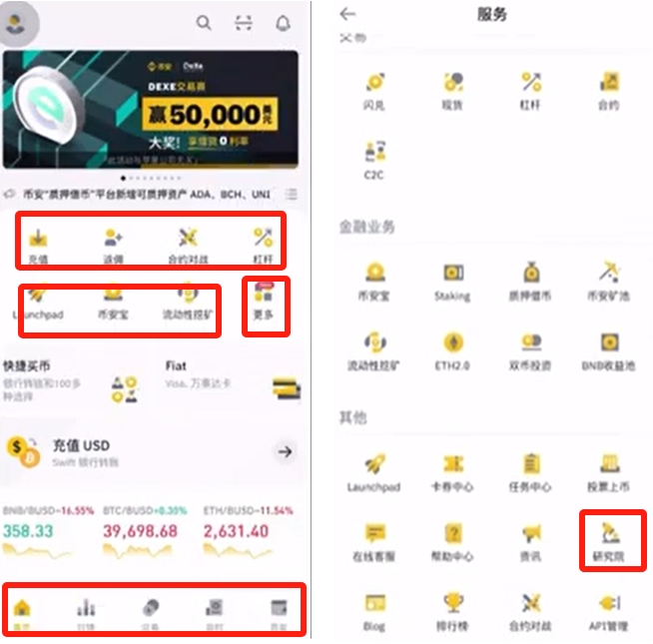
Task: Open the C2C trading icon
Action: (x=374, y=160)
